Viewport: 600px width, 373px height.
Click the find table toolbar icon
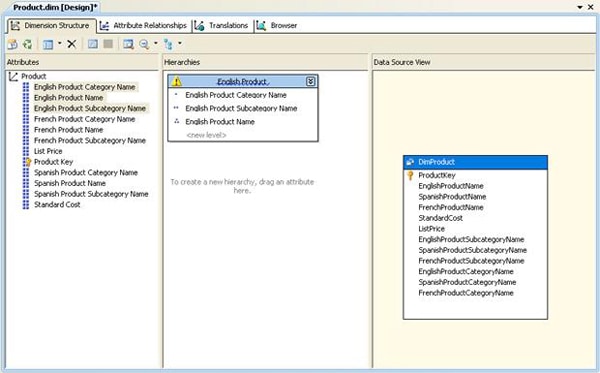click(x=128, y=44)
